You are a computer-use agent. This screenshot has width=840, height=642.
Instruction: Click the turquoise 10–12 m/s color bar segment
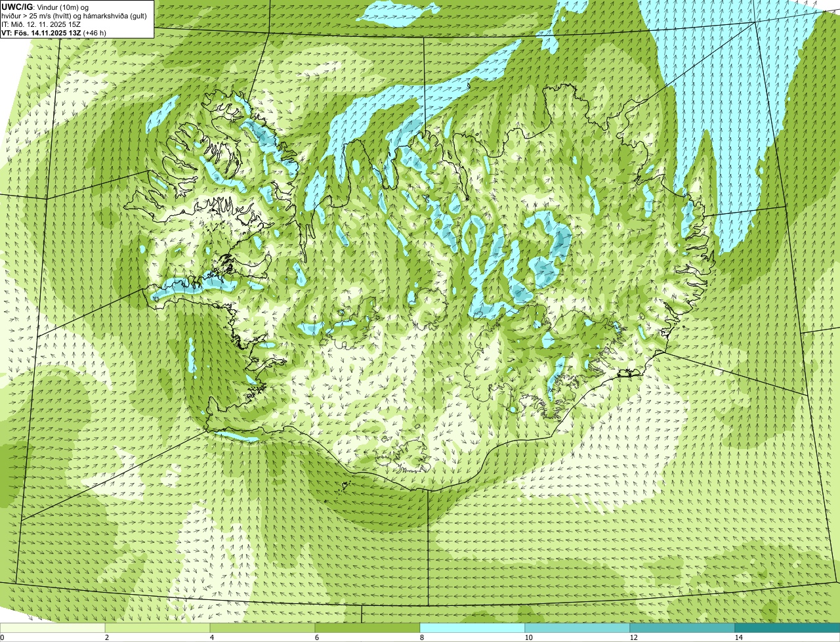[577, 628]
